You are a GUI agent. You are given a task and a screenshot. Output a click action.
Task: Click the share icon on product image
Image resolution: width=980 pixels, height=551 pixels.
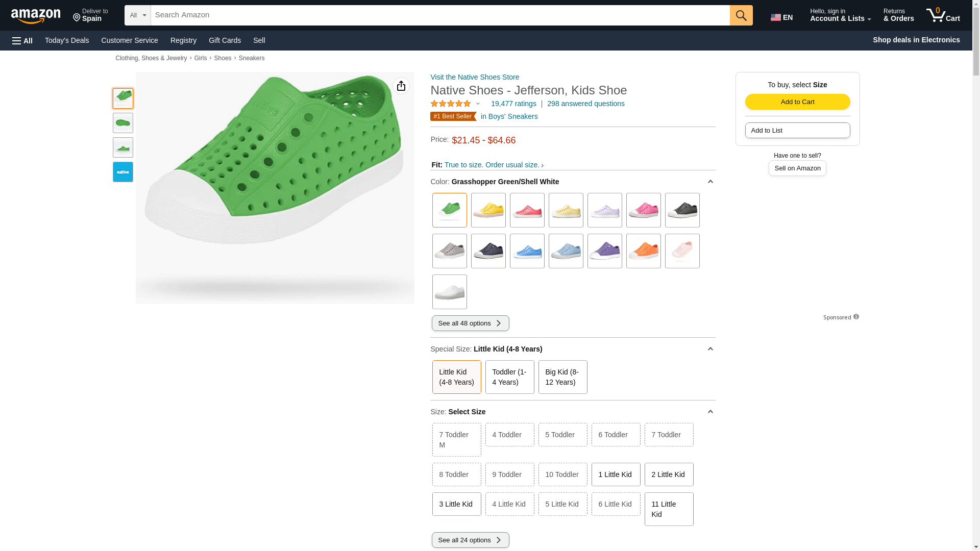coord(401,86)
